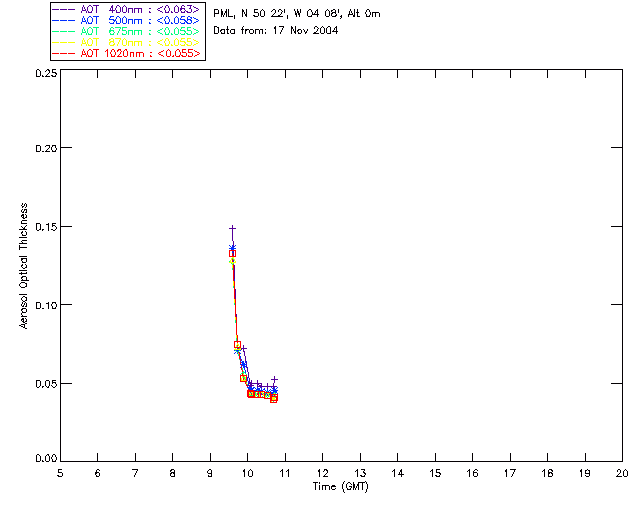This screenshot has width=640, height=512.
Task: Click the AOT 870nm legend entry
Action: (x=127, y=42)
